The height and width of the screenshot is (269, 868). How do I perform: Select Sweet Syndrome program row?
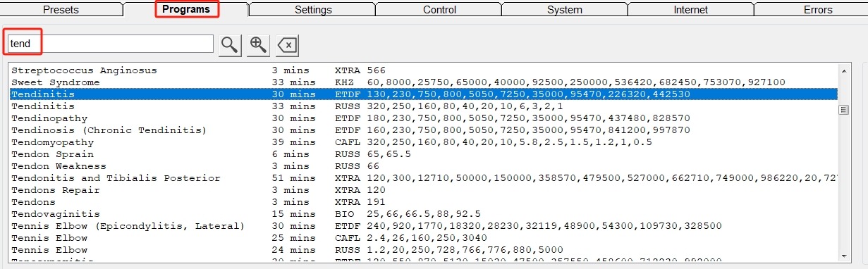(423, 82)
